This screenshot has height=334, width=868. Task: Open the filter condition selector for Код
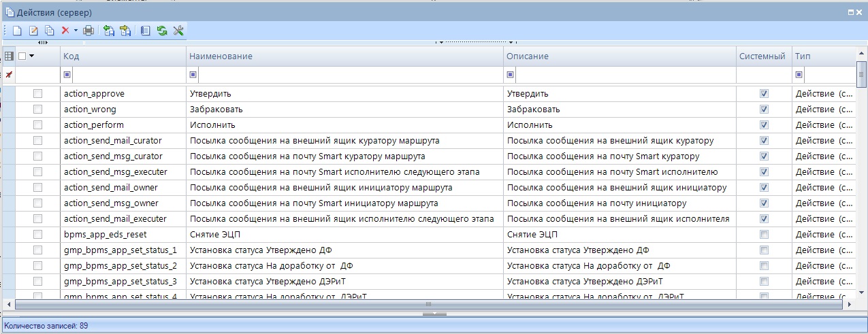tap(67, 75)
